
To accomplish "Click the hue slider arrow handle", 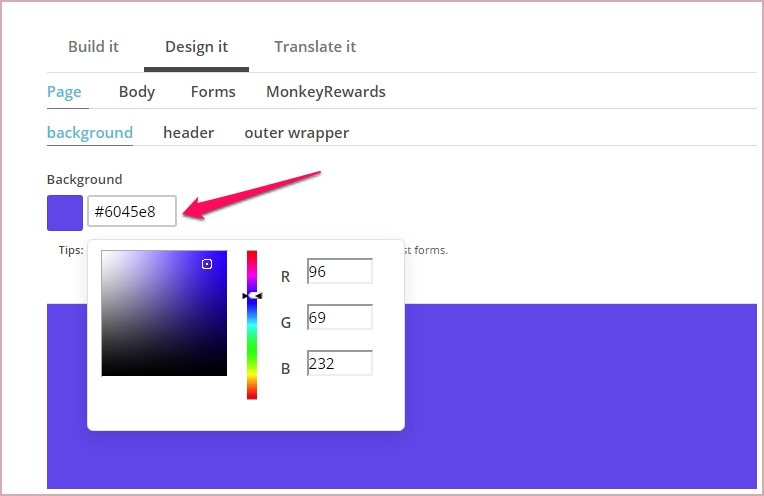I will (x=252, y=296).
